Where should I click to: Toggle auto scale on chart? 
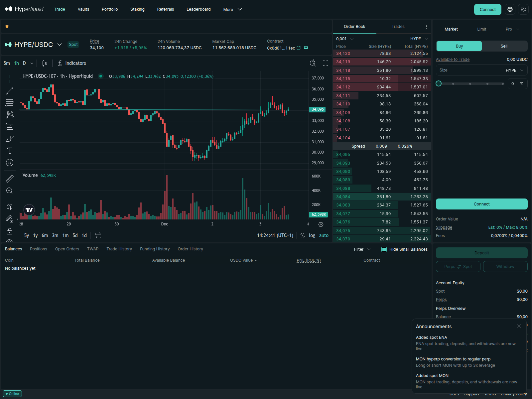coord(324,235)
